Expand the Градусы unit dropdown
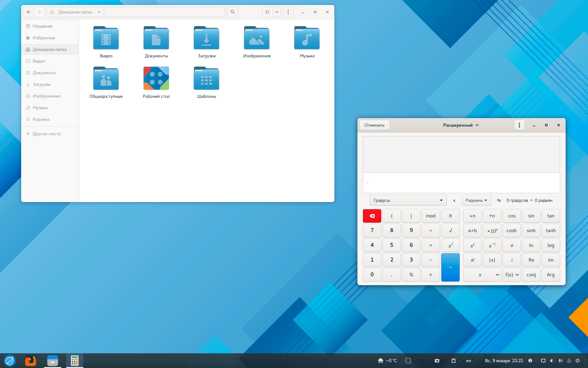Viewport: 588px width, 368px height. (x=408, y=200)
